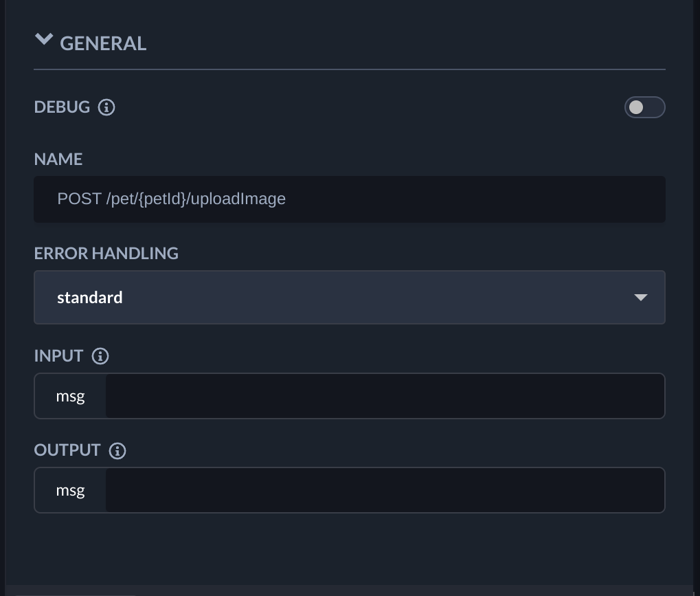Click the ERROR HANDLING label text

[106, 254]
